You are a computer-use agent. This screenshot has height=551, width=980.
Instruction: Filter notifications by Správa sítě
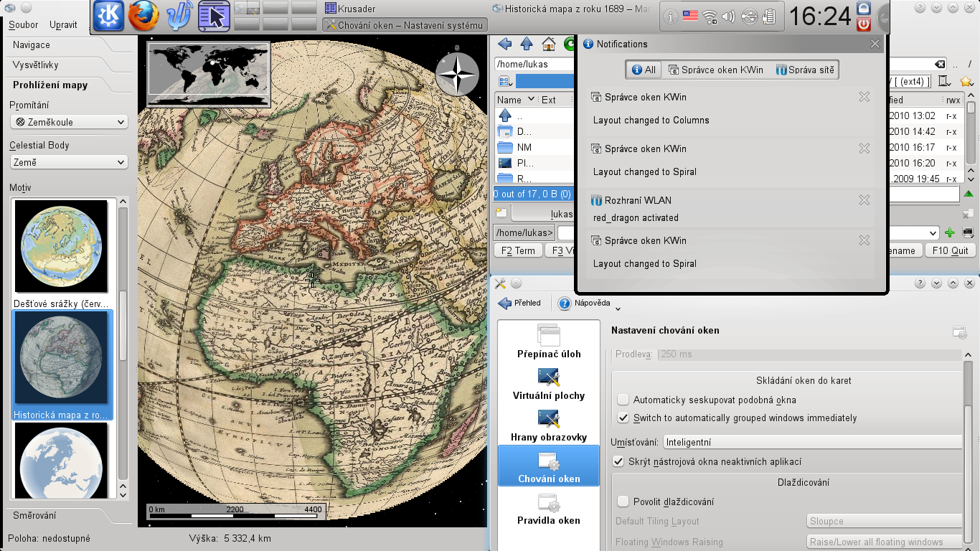click(804, 70)
